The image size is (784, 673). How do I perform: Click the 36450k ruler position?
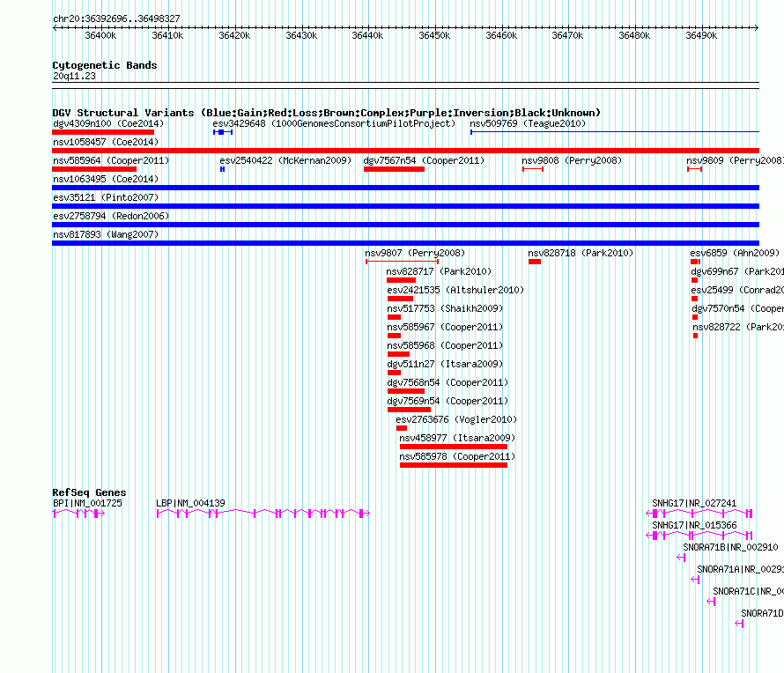[x=434, y=35]
